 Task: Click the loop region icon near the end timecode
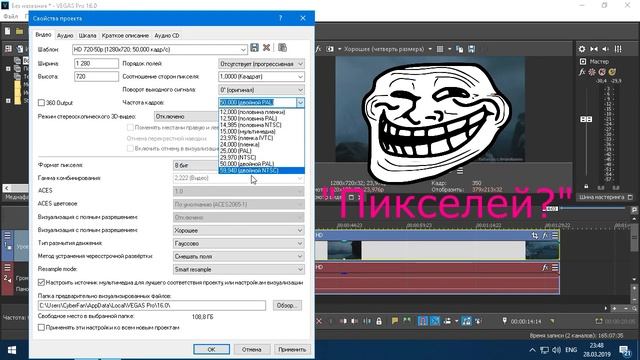tap(598, 321)
